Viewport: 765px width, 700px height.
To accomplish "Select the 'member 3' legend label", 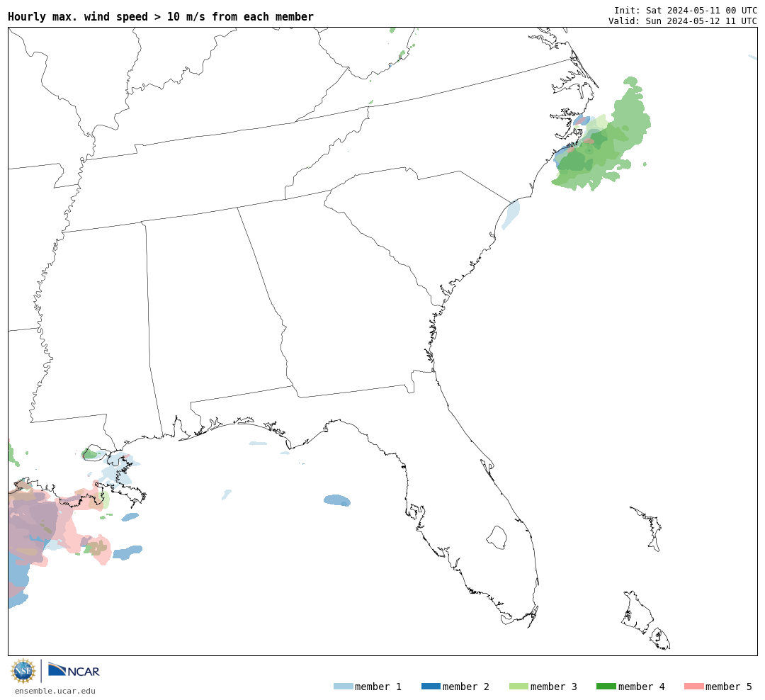I will (x=554, y=687).
